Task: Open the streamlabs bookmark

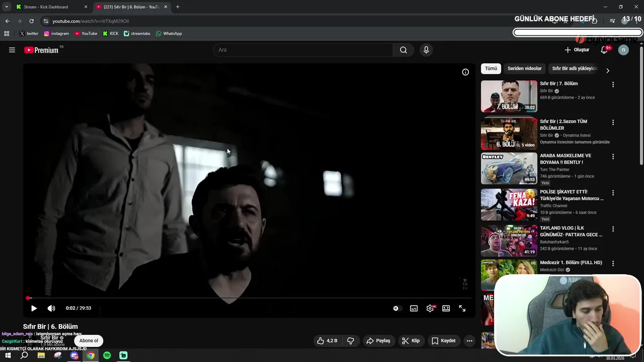Action: [137, 34]
